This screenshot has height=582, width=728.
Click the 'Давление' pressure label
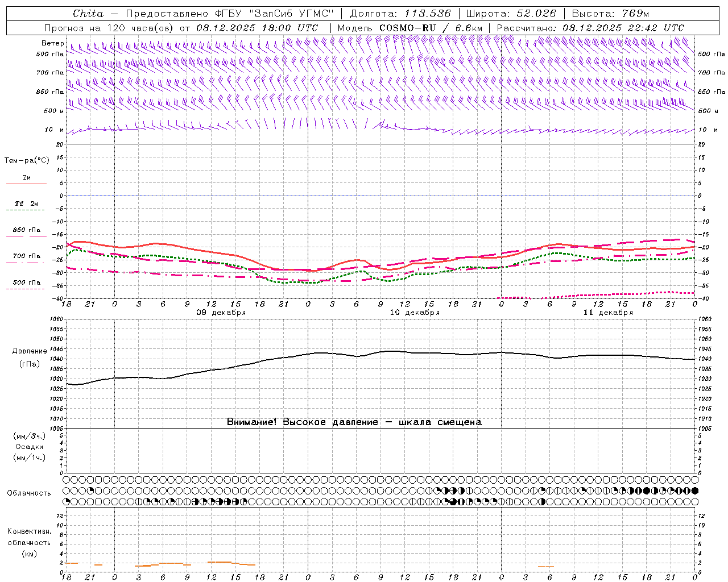(x=29, y=351)
